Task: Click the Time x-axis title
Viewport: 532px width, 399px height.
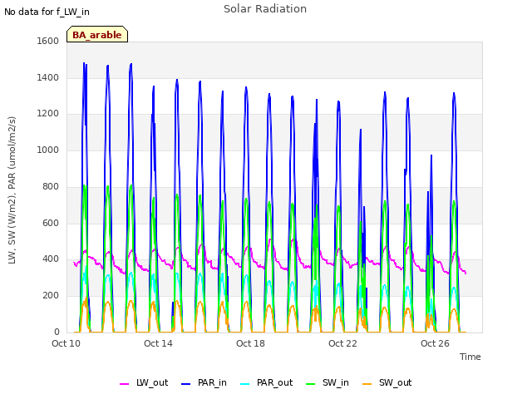Action: (x=470, y=357)
